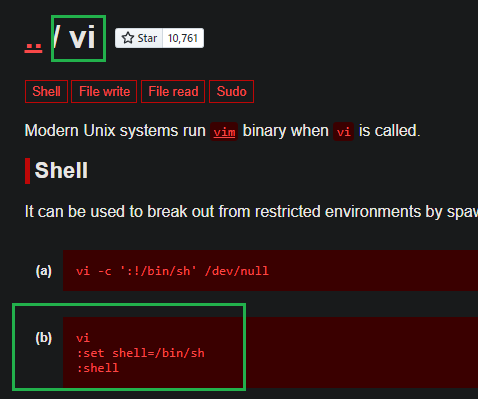The image size is (478, 399).
Task: Click the vi -c ':!/bin/sh' /dev/null command
Action: click(x=172, y=271)
